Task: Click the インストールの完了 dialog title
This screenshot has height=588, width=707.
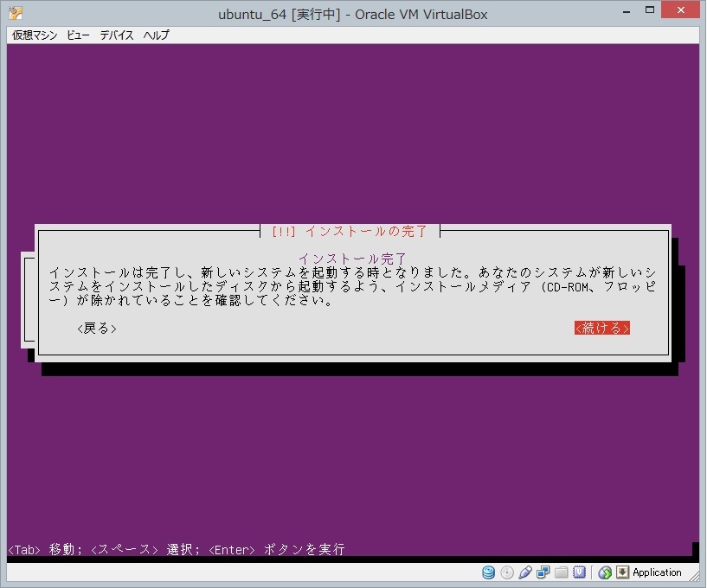Action: click(350, 231)
